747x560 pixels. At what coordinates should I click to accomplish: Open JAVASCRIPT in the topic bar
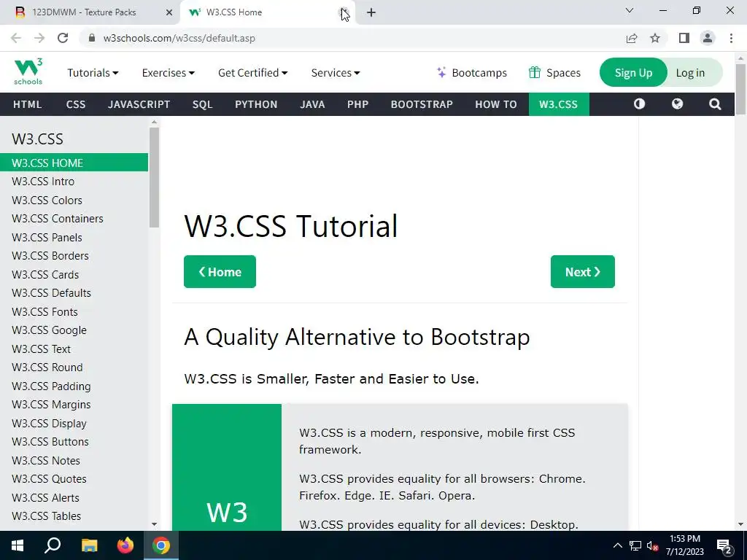(139, 104)
